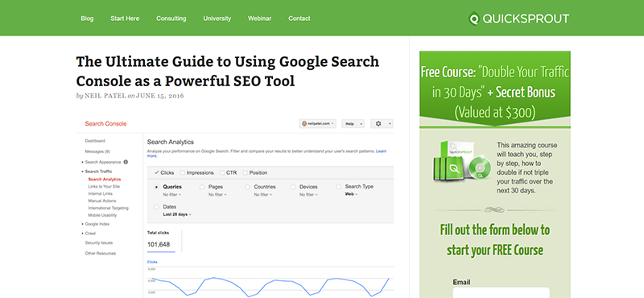Click the Email input field

coord(501,292)
